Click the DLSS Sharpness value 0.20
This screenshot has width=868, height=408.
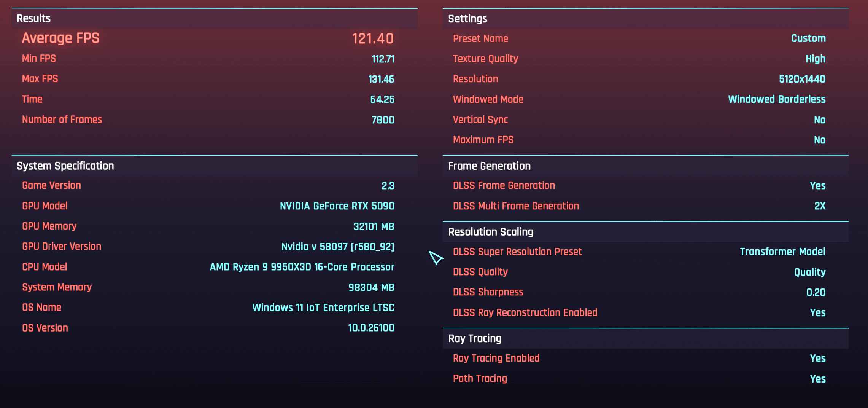tap(816, 292)
